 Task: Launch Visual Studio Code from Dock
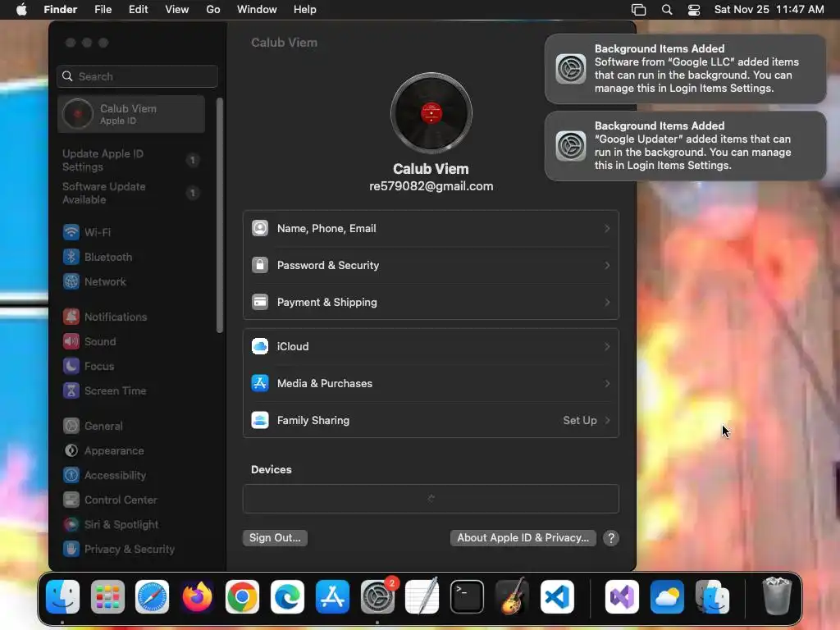557,597
